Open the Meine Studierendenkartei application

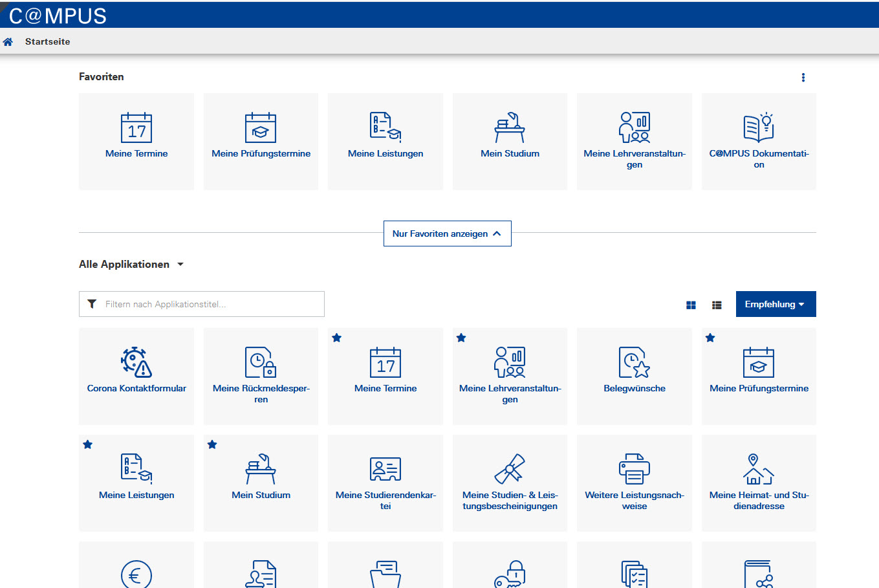point(385,483)
